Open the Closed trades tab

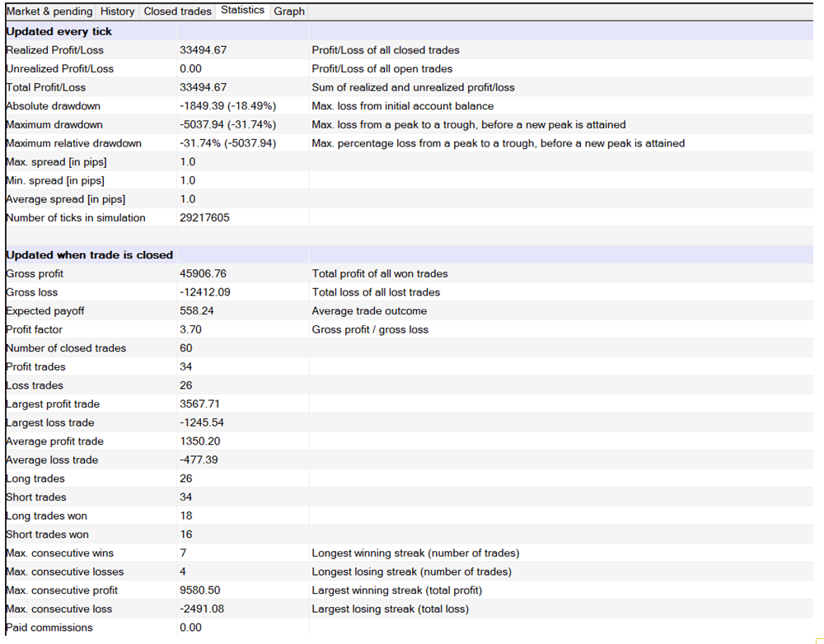(177, 12)
